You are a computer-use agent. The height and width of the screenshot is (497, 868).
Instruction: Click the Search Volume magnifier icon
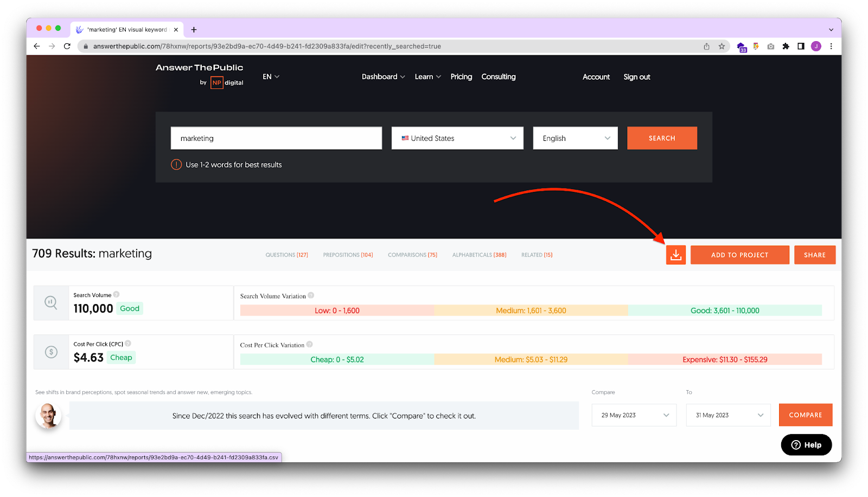(51, 302)
